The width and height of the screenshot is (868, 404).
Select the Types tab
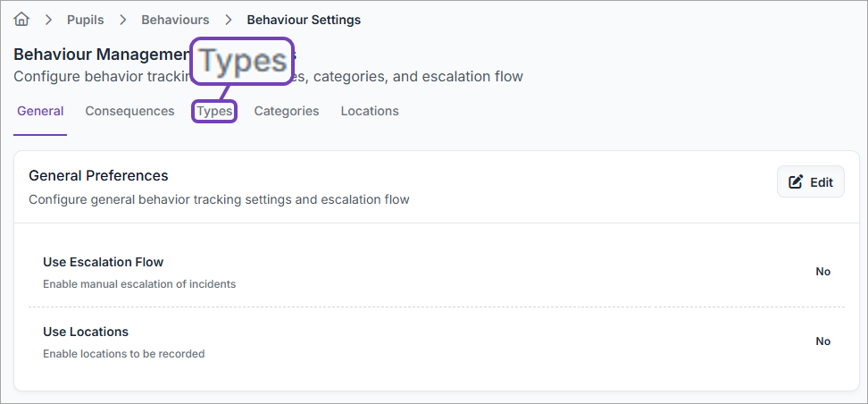tap(214, 112)
